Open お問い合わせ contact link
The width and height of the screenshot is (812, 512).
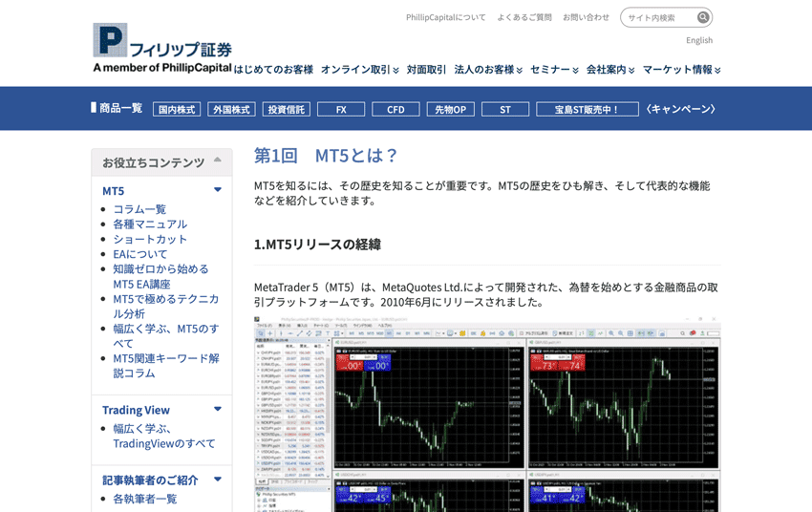[586, 17]
